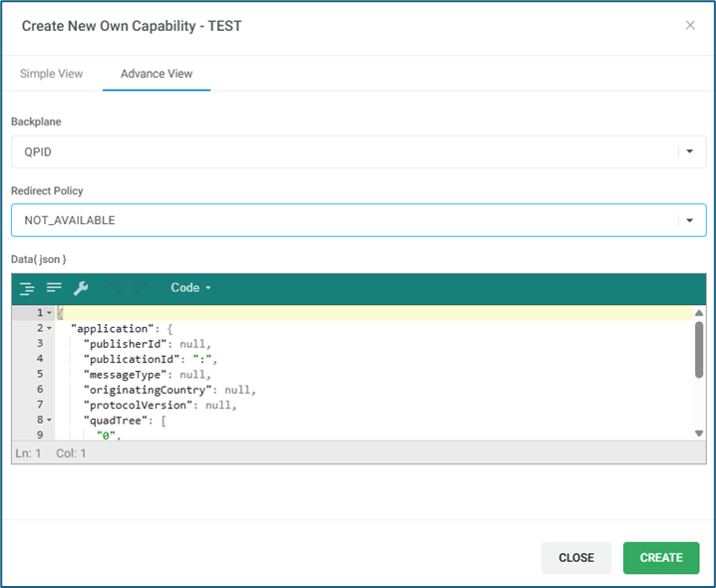The height and width of the screenshot is (588, 716).
Task: Click the "Backplane" label
Action: click(36, 122)
